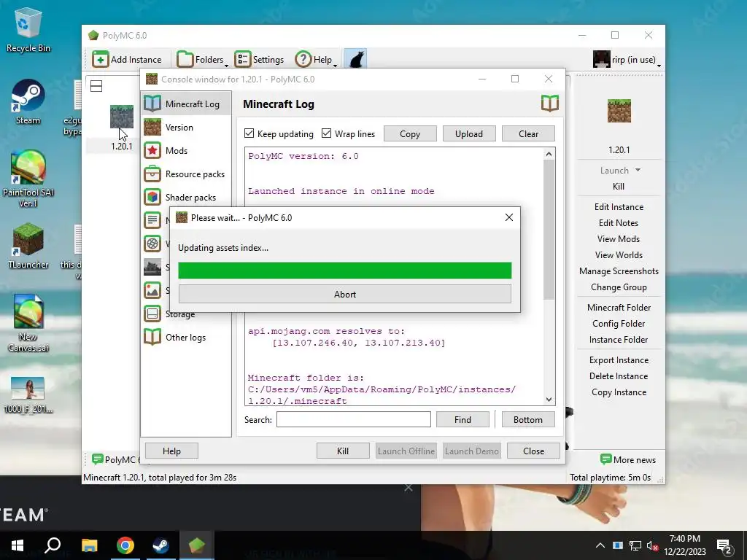This screenshot has width=747, height=560.
Task: Open Config Folder from right panel
Action: (619, 324)
